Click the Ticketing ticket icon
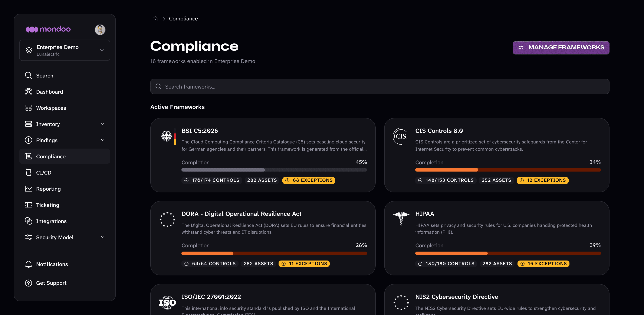This screenshot has height=315, width=644. [29, 205]
